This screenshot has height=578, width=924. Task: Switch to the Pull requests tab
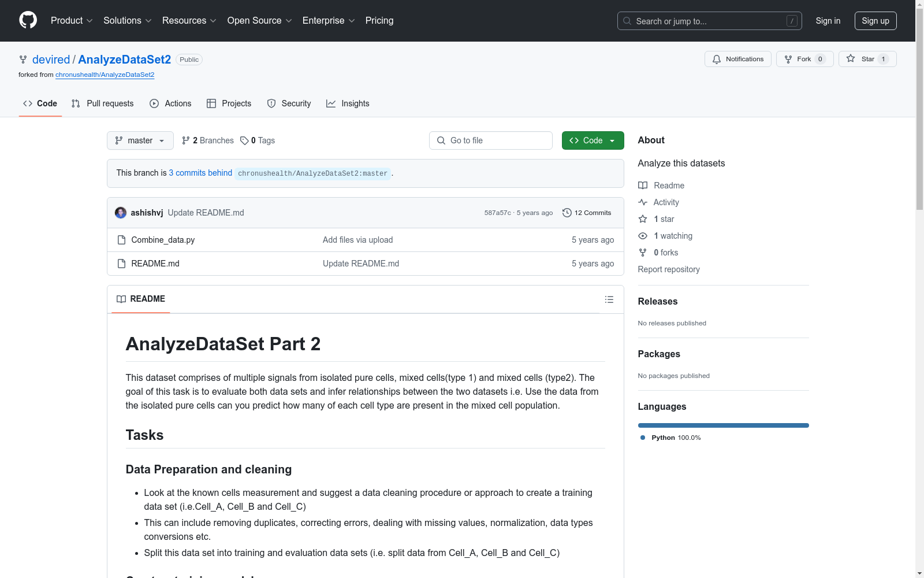[102, 103]
